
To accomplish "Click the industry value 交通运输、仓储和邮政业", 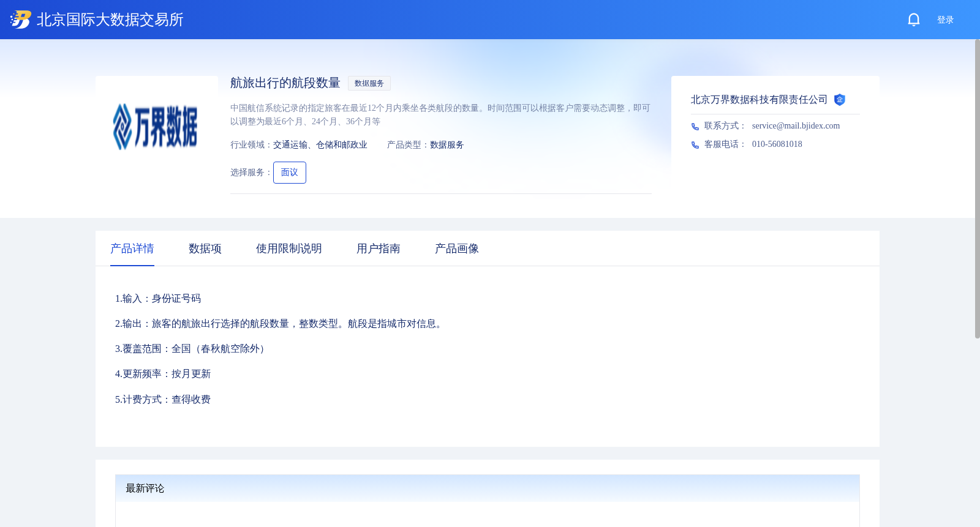I will [x=320, y=145].
